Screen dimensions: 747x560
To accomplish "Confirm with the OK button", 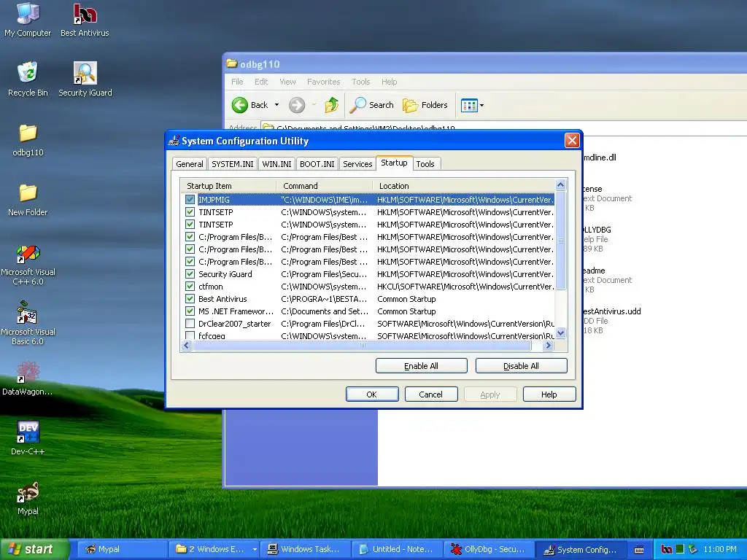I will point(371,394).
